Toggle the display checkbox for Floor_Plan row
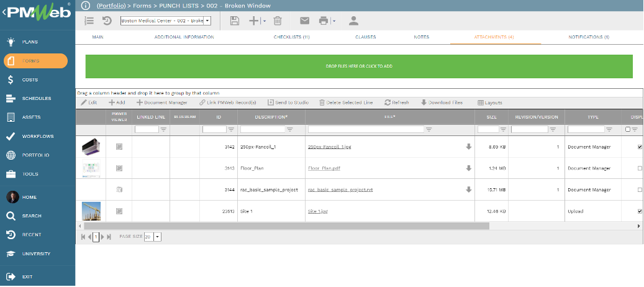 click(x=640, y=168)
